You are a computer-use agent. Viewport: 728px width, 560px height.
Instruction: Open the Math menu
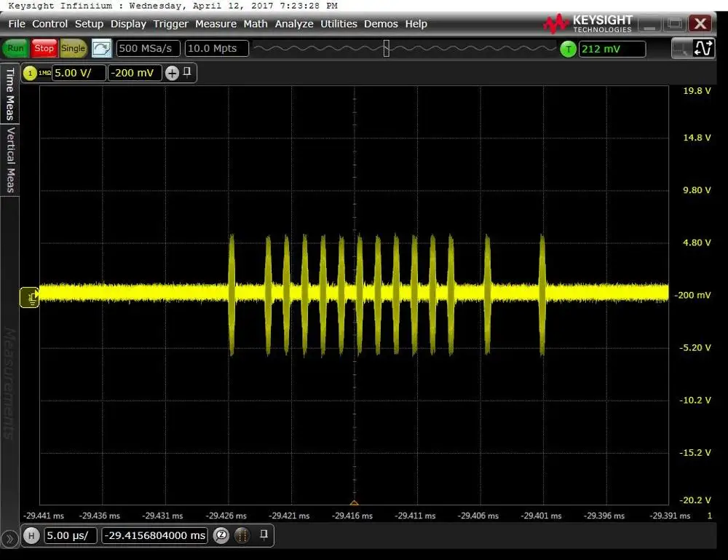tap(256, 24)
